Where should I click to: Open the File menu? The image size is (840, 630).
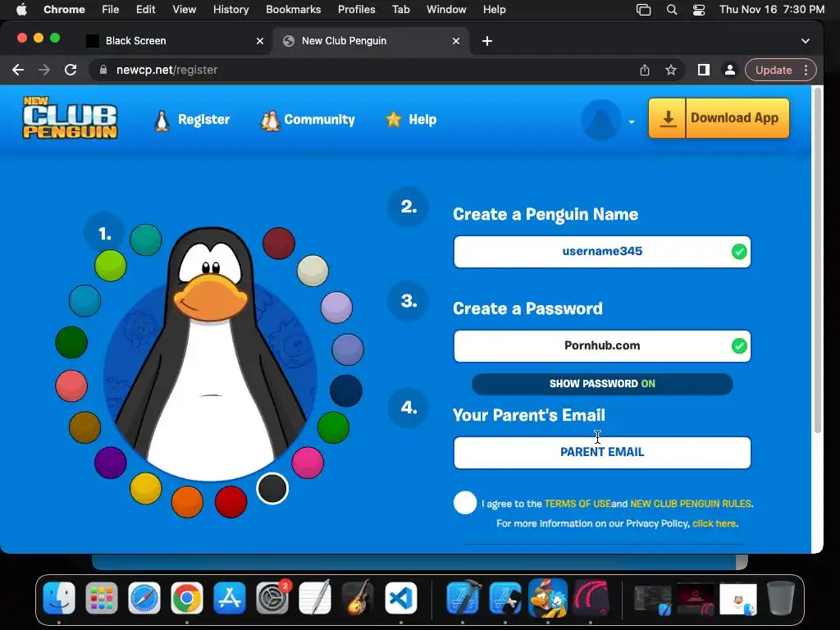click(x=111, y=10)
